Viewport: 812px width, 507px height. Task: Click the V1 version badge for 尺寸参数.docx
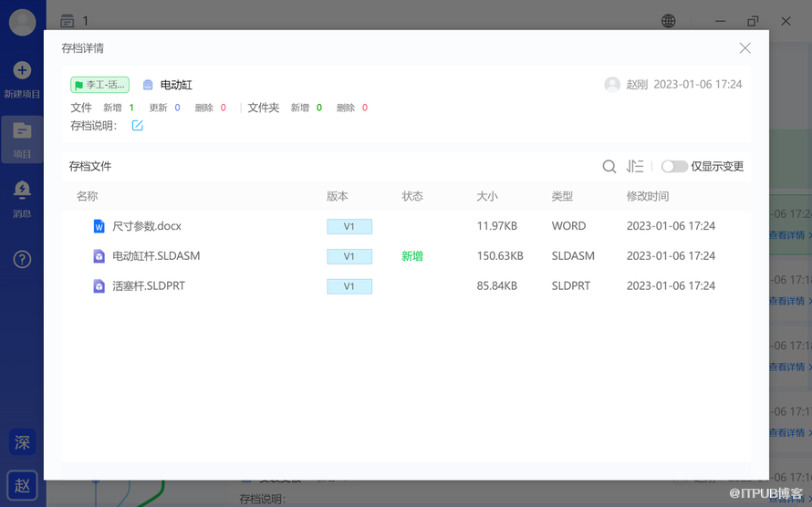tap(349, 226)
